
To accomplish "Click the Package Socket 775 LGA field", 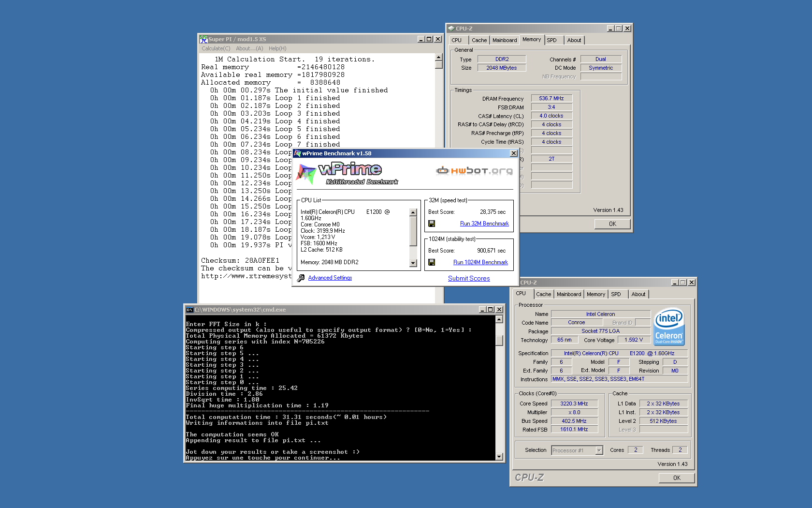I will [x=601, y=331].
